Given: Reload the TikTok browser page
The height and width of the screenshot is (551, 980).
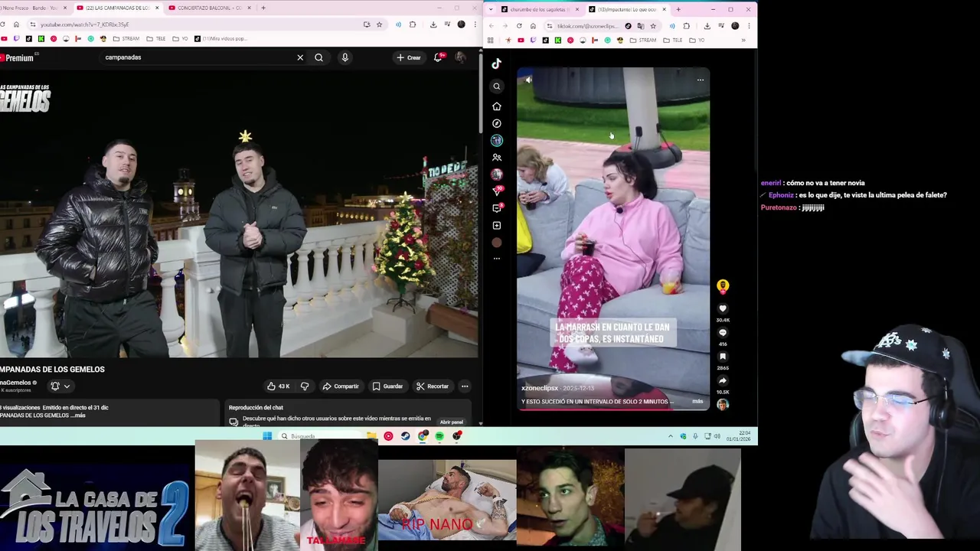Looking at the screenshot, I should 519,26.
